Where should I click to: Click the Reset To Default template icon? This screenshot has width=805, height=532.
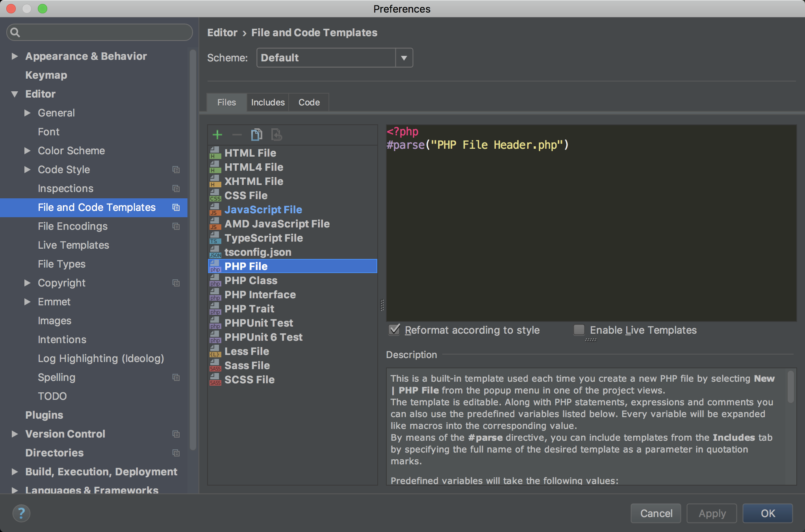(x=276, y=135)
